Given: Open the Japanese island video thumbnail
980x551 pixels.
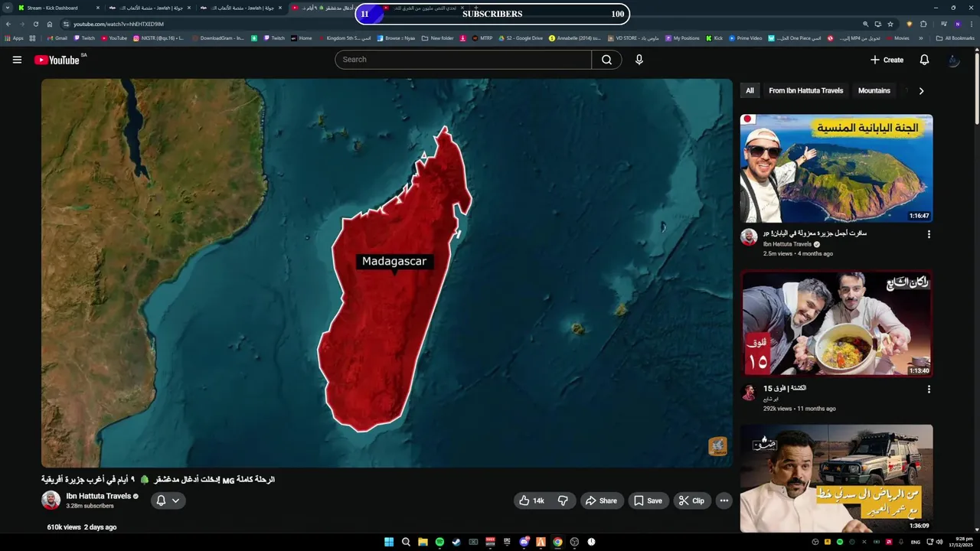Looking at the screenshot, I should (x=836, y=168).
